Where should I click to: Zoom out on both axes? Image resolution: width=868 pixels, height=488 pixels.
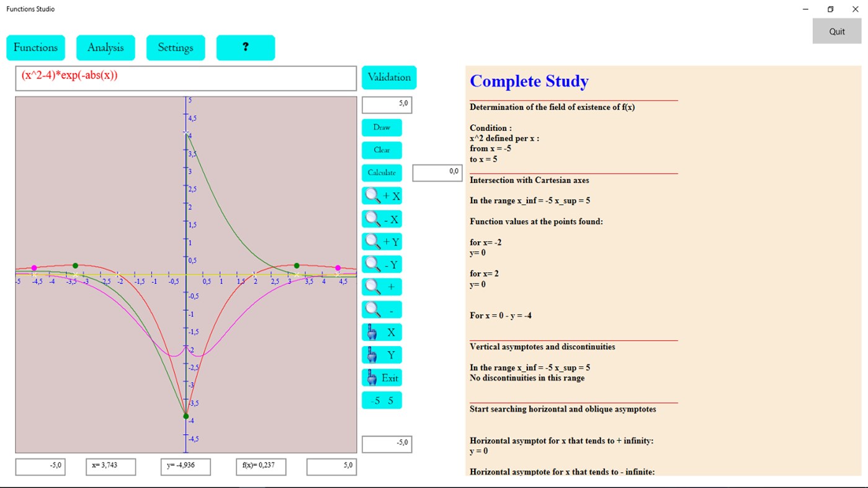[x=382, y=309]
